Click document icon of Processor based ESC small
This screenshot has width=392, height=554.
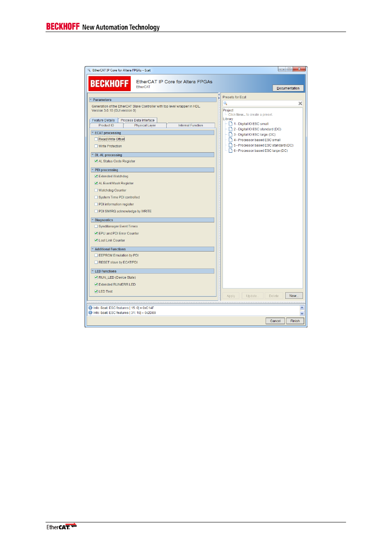pos(230,140)
